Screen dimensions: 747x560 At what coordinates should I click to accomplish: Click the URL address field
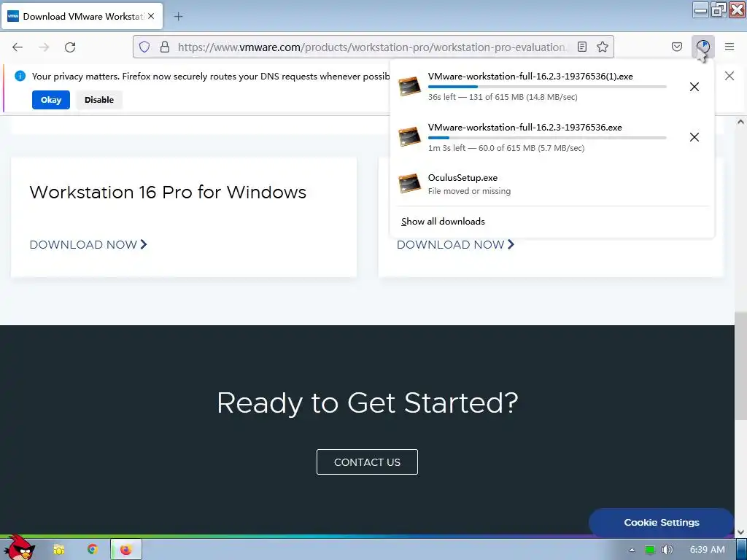[x=371, y=47]
